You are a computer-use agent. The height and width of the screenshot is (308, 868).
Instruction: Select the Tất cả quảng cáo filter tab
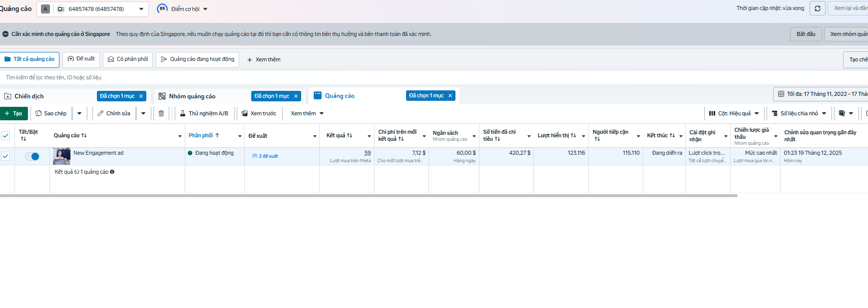29,59
